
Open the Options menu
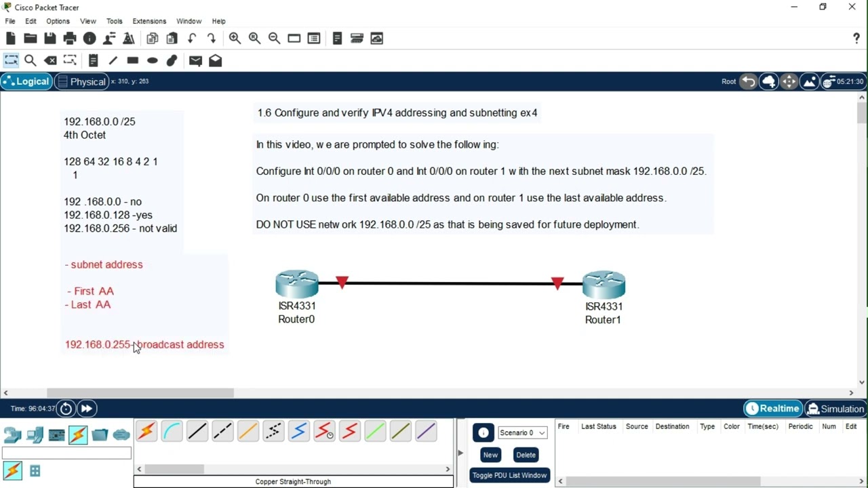pyautogui.click(x=58, y=21)
